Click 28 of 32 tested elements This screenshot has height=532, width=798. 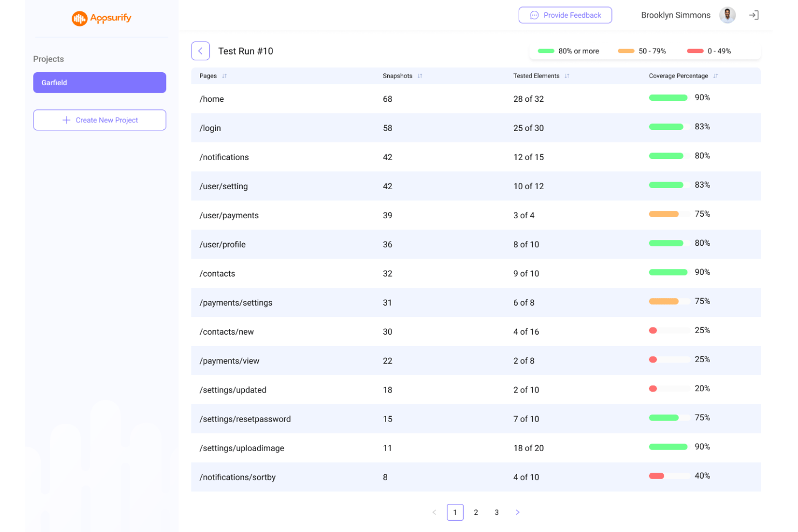[x=528, y=99]
